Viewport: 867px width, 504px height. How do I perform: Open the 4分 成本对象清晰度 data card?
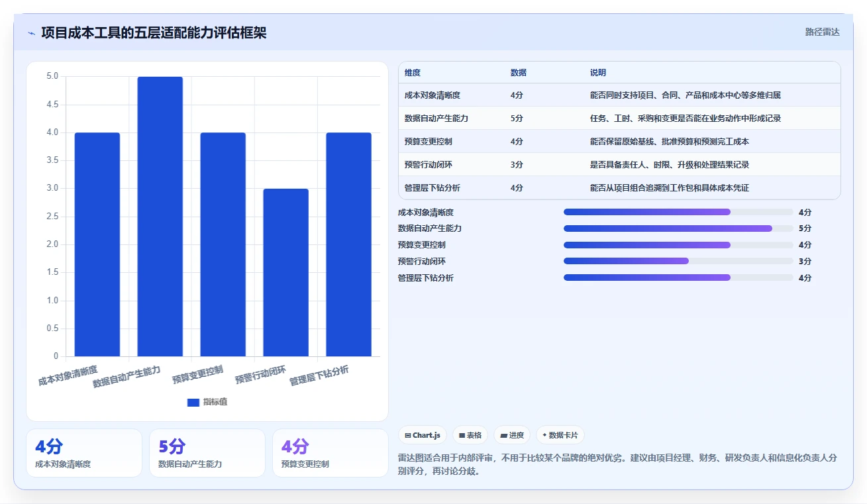tap(84, 453)
